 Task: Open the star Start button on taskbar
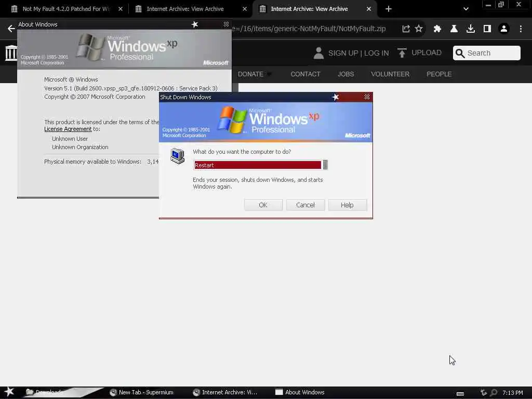click(x=9, y=392)
